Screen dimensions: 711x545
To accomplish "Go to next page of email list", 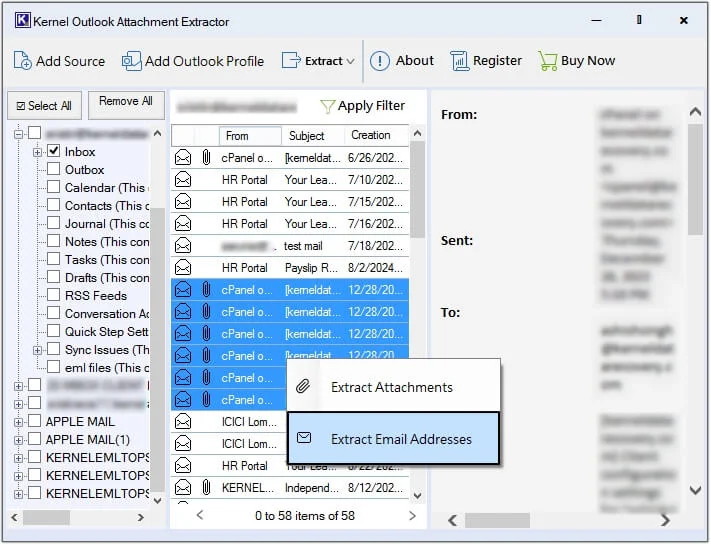I will point(412,516).
